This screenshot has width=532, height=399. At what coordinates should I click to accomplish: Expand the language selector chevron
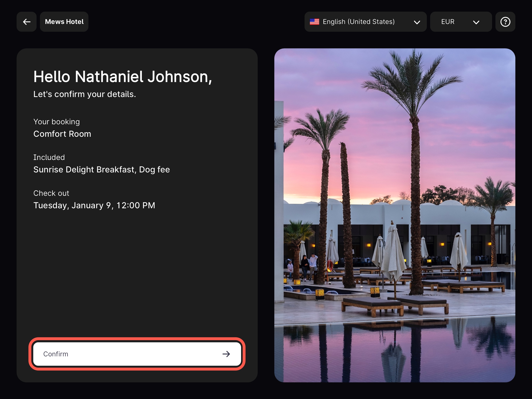pyautogui.click(x=417, y=22)
